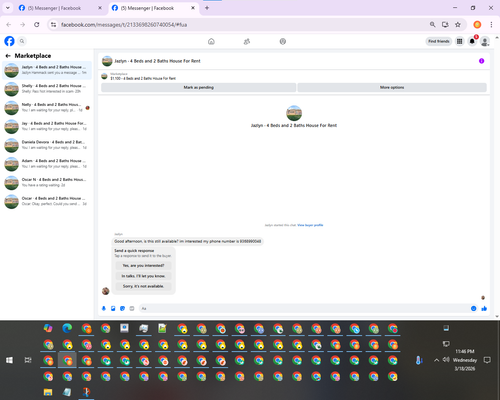Click the install app icon in address bar
Screen dimensions: 500x400
pyautogui.click(x=445, y=25)
